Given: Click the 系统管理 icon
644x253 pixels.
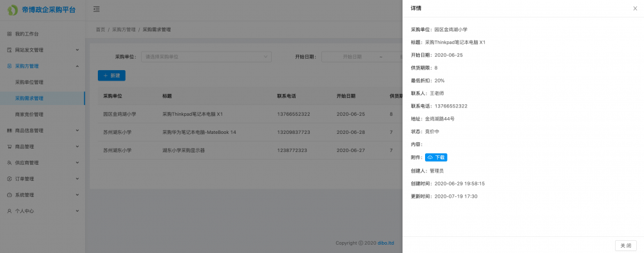Looking at the screenshot, I should pos(10,195).
